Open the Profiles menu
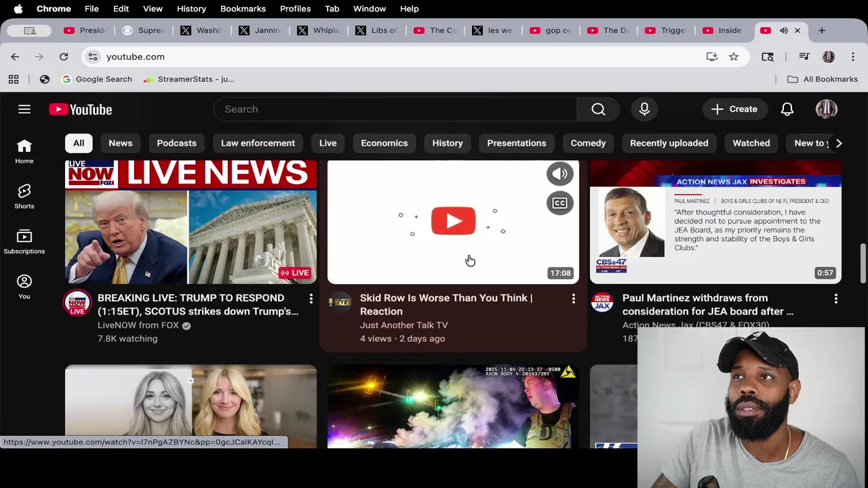The height and width of the screenshot is (488, 868). coord(295,9)
